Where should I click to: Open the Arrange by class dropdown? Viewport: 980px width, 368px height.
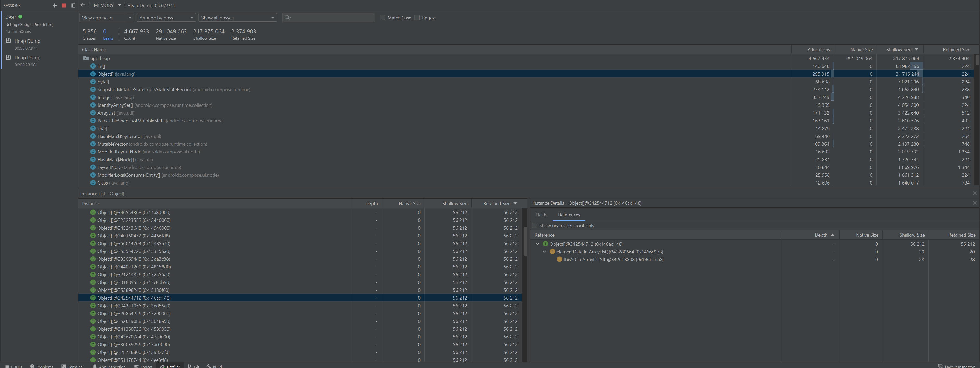pyautogui.click(x=166, y=17)
